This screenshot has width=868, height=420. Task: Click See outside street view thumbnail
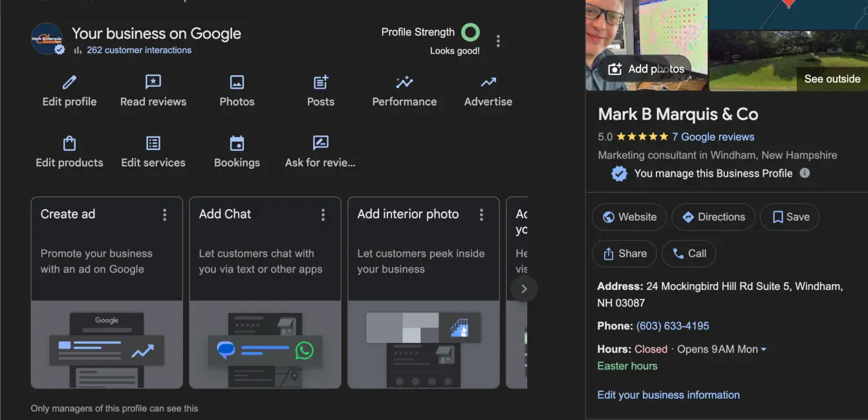tap(788, 60)
